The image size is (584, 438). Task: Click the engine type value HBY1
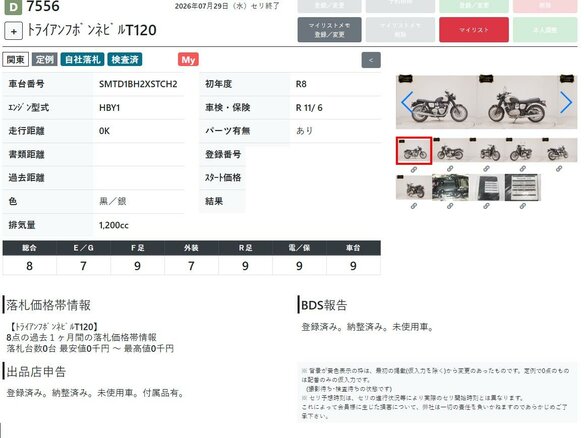tap(110, 108)
